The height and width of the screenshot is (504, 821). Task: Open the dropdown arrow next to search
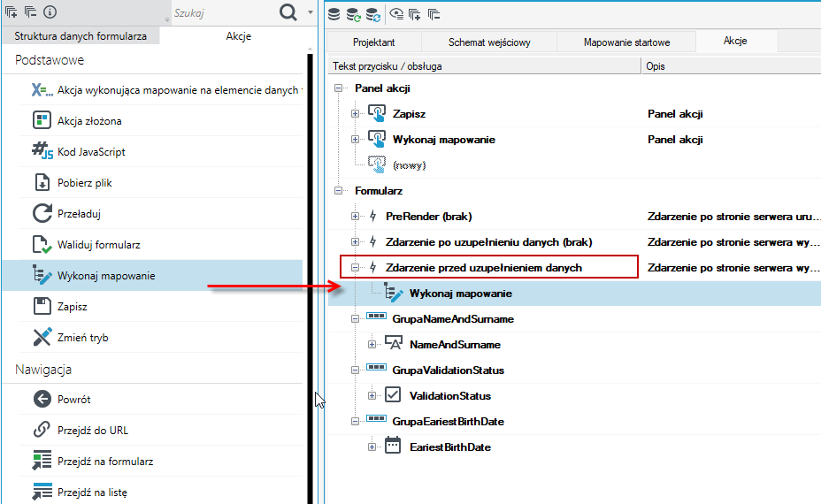click(x=311, y=12)
